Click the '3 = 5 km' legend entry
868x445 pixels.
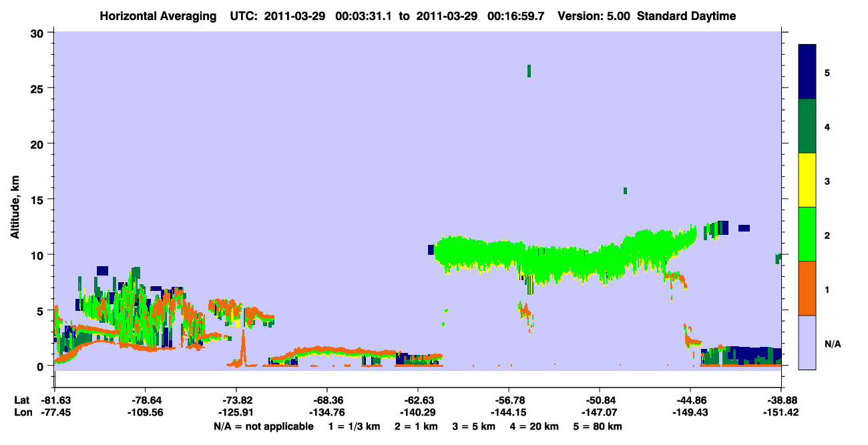pos(475,426)
